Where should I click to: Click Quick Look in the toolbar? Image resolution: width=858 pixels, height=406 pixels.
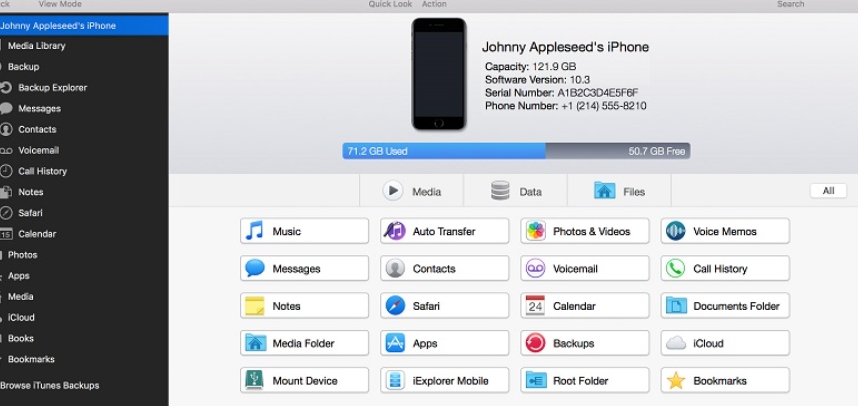pos(390,4)
